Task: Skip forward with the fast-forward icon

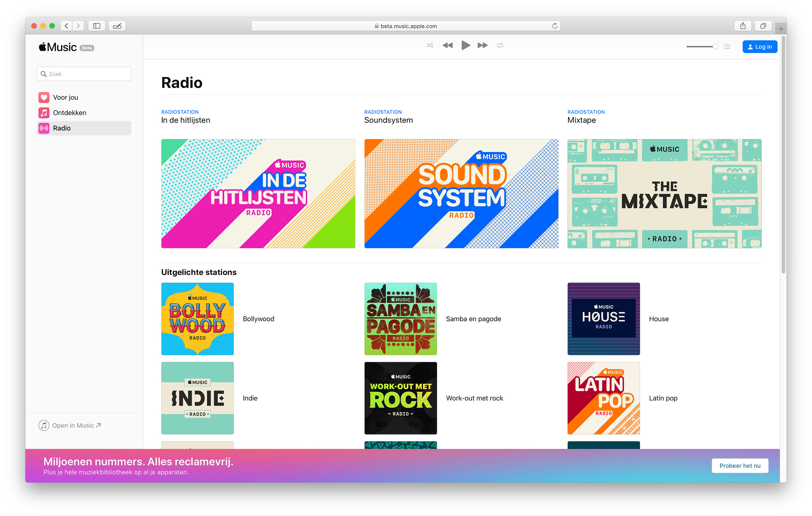Action: [x=482, y=45]
